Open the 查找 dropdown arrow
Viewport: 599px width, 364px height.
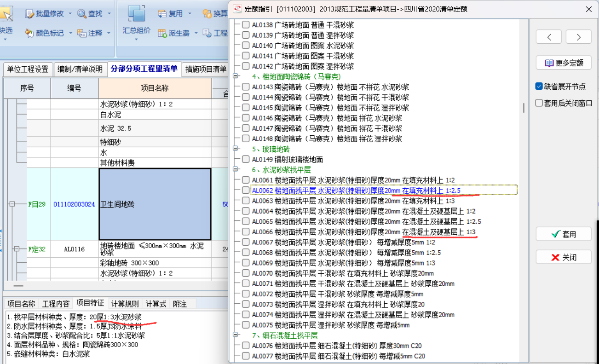(109, 14)
